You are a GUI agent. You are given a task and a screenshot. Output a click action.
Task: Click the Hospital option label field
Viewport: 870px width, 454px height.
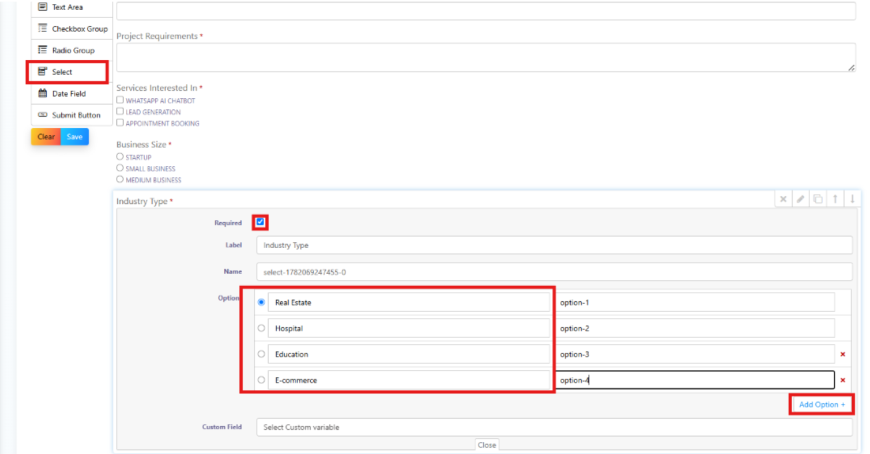pyautogui.click(x=409, y=329)
